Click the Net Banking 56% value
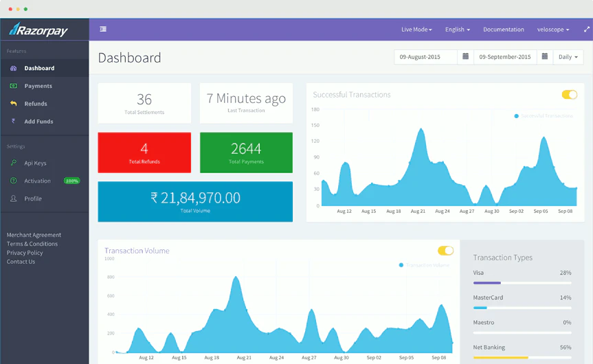Viewport: 593px width, 364px height. (x=566, y=347)
